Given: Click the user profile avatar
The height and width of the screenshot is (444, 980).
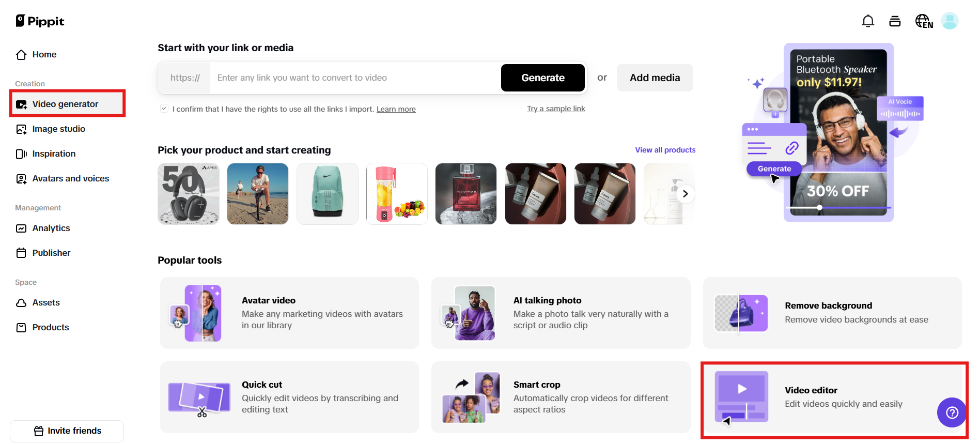Looking at the screenshot, I should (x=950, y=21).
